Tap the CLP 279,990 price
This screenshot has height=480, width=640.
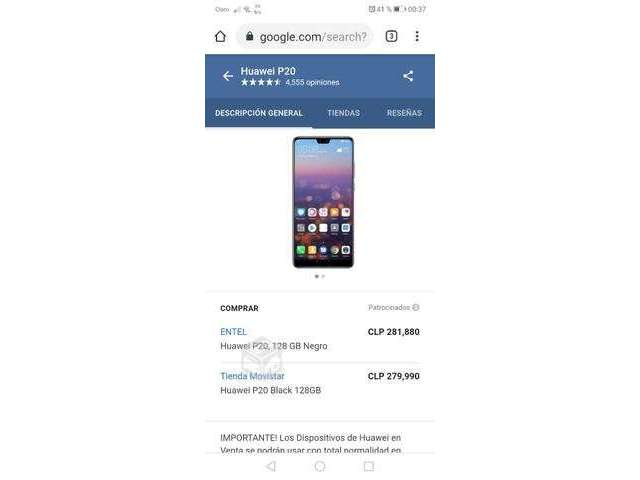coord(393,376)
